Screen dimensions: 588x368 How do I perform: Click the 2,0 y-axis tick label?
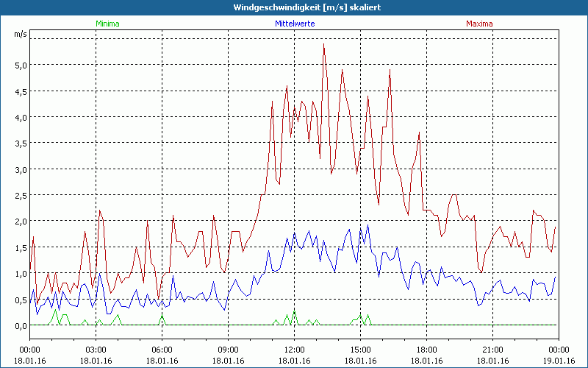[21, 222]
